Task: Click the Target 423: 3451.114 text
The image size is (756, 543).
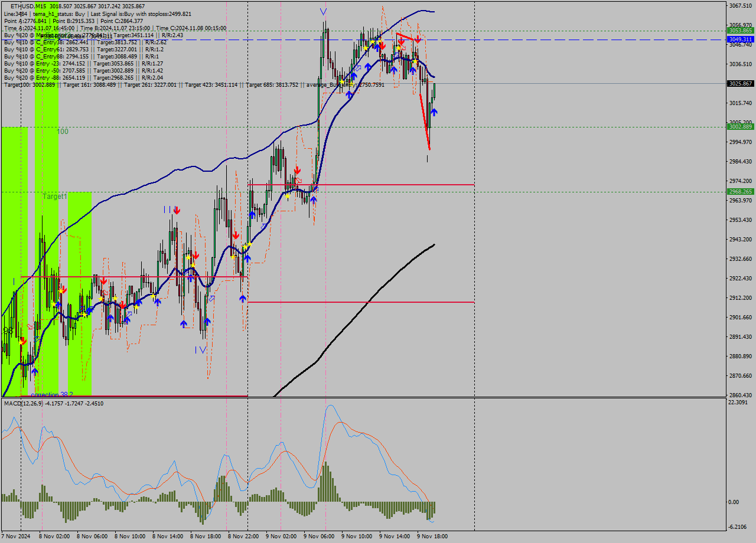Action: (211, 85)
